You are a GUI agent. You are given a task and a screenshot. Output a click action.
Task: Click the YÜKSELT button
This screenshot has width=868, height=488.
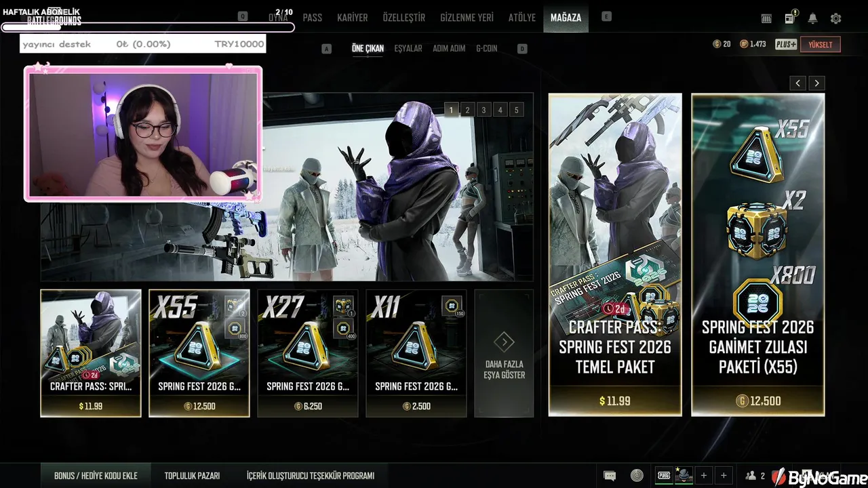coord(821,44)
